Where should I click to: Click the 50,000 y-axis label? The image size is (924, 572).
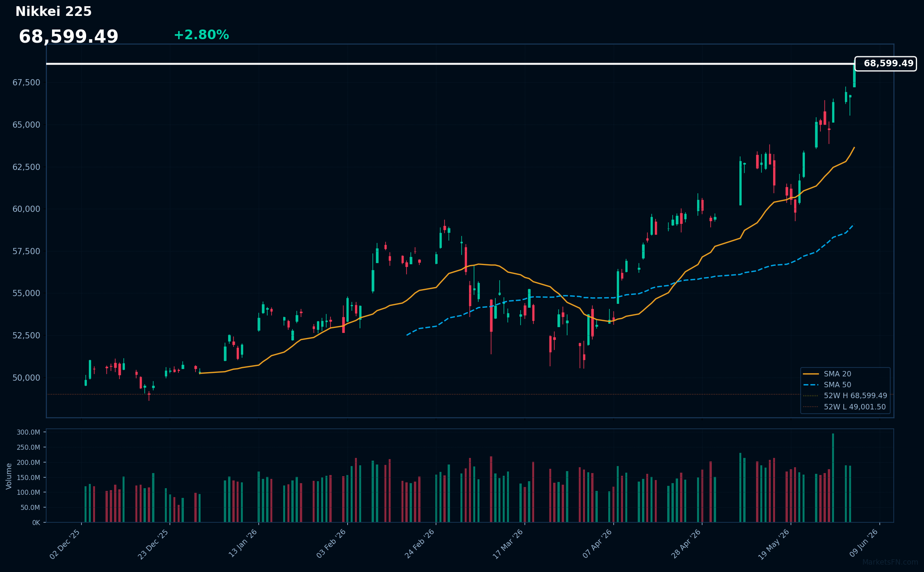(26, 378)
